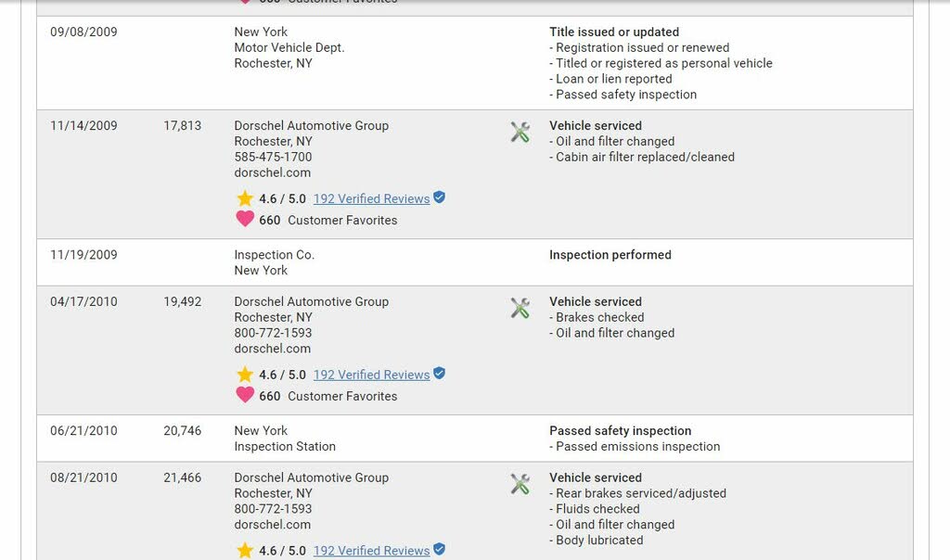Click the Inspection performed record heading
The width and height of the screenshot is (950, 560).
(x=610, y=255)
